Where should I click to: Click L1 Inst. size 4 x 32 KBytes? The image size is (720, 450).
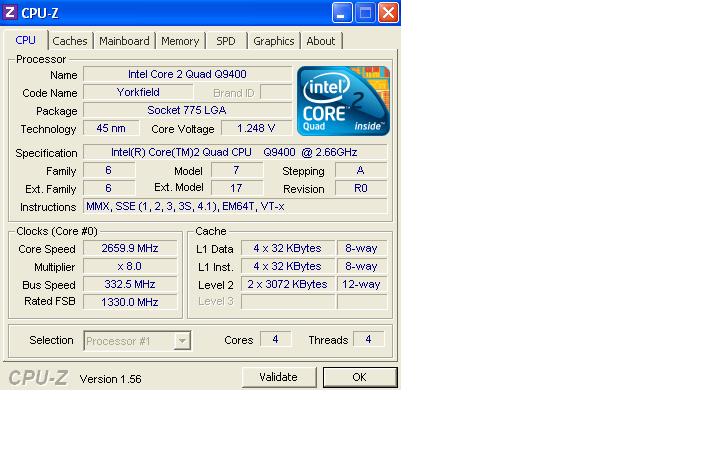[x=288, y=266]
